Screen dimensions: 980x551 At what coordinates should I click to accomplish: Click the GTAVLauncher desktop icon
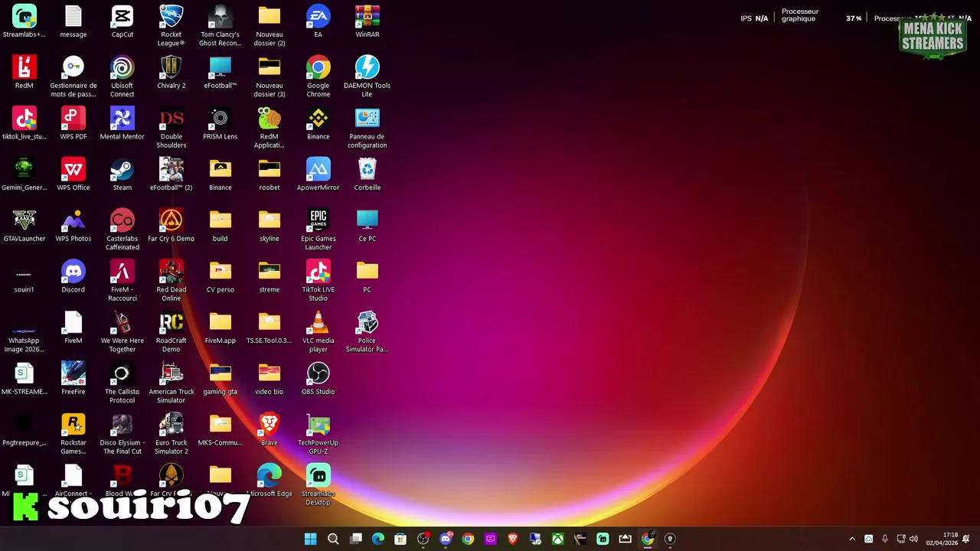(24, 226)
